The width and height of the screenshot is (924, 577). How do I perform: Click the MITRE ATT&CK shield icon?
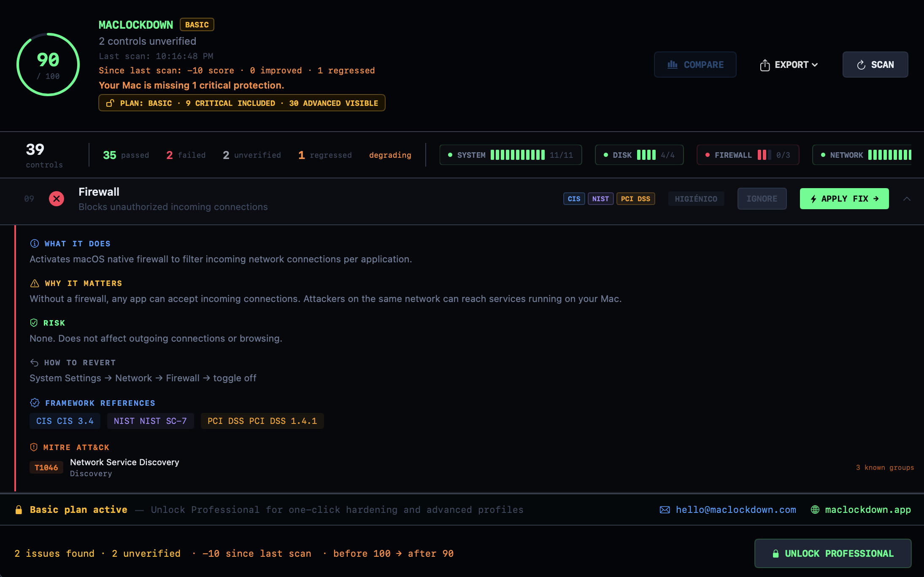pos(34,447)
